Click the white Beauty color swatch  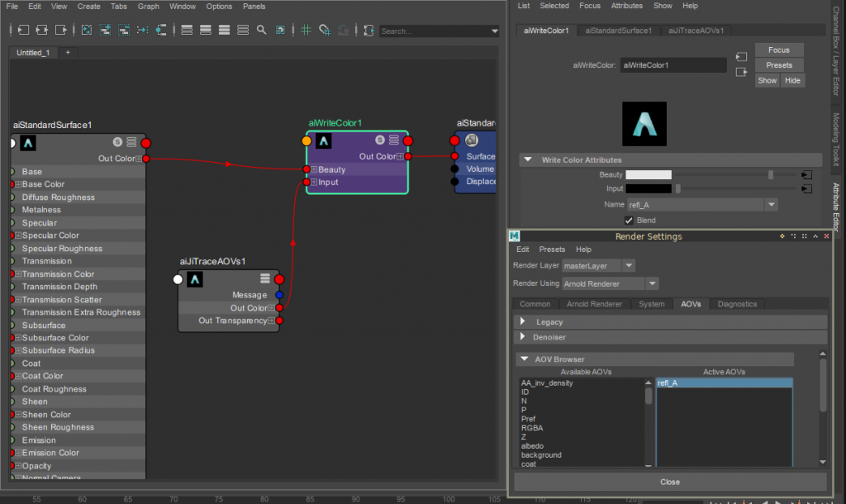(x=649, y=175)
